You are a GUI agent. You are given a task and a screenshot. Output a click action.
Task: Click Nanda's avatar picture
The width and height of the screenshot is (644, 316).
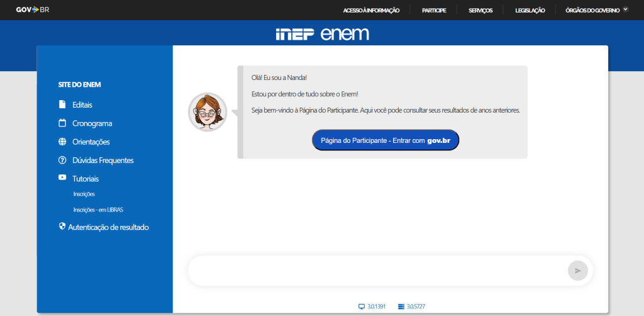pos(208,112)
